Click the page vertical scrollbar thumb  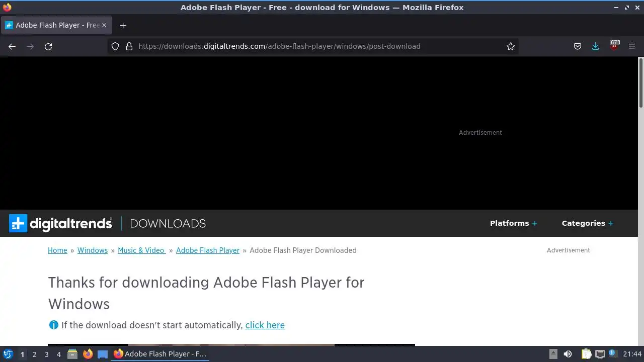(x=641, y=82)
